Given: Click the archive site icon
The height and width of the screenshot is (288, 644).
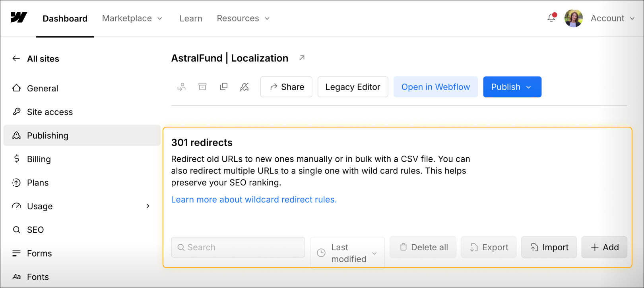Looking at the screenshot, I should coord(203,87).
